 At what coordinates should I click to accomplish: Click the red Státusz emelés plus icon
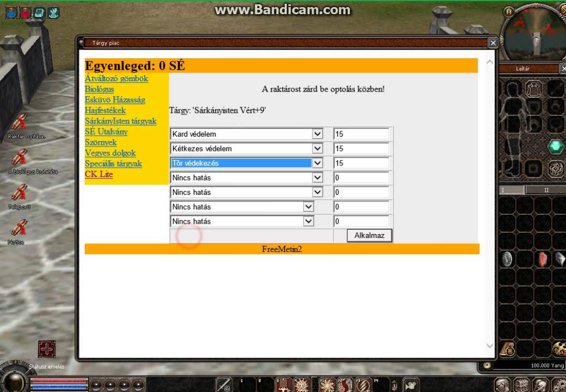tap(47, 349)
